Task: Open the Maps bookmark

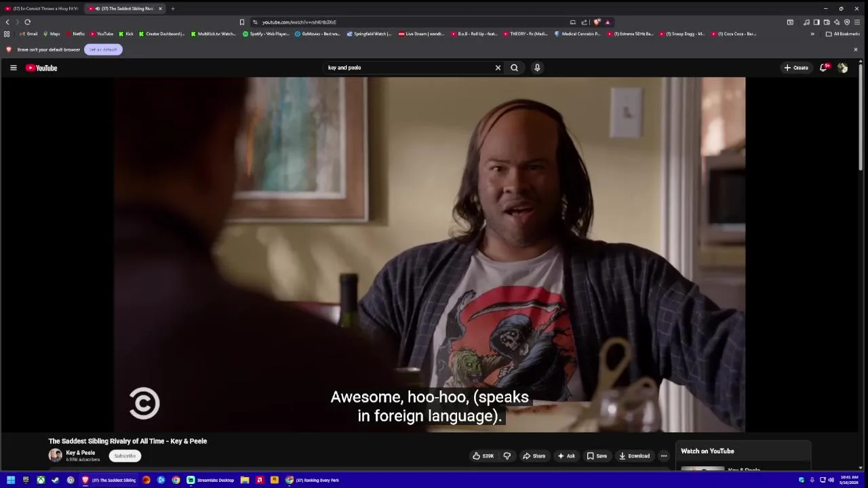Action: coord(52,34)
